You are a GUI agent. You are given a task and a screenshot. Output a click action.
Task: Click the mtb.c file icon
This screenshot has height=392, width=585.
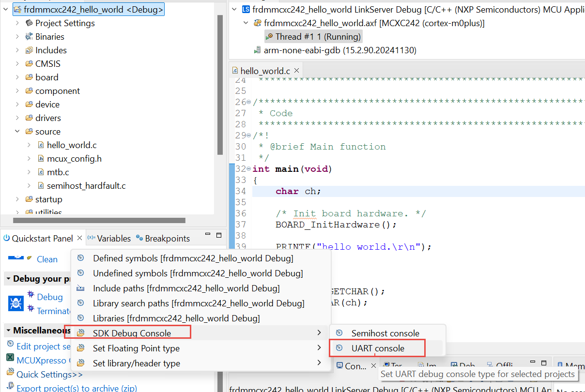pyautogui.click(x=41, y=172)
